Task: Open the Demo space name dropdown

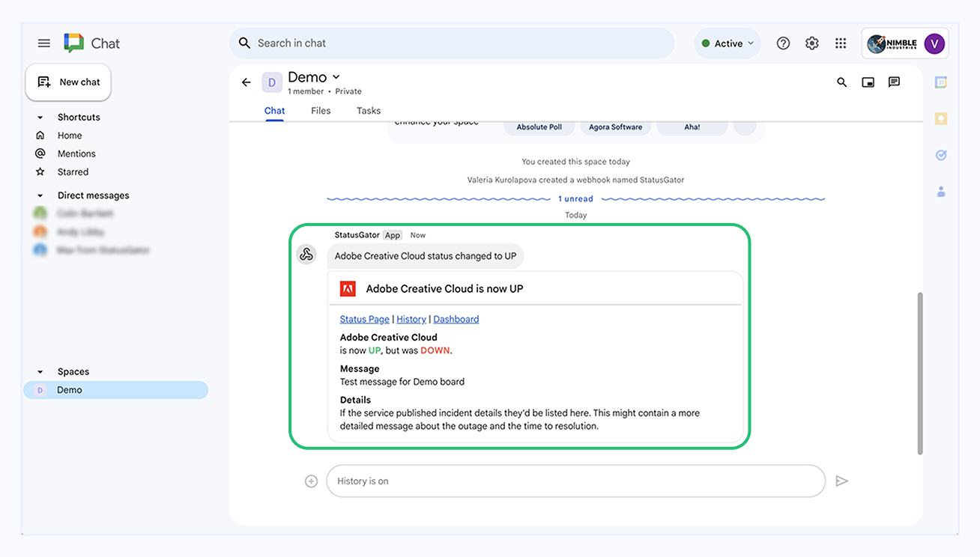Action: click(336, 76)
